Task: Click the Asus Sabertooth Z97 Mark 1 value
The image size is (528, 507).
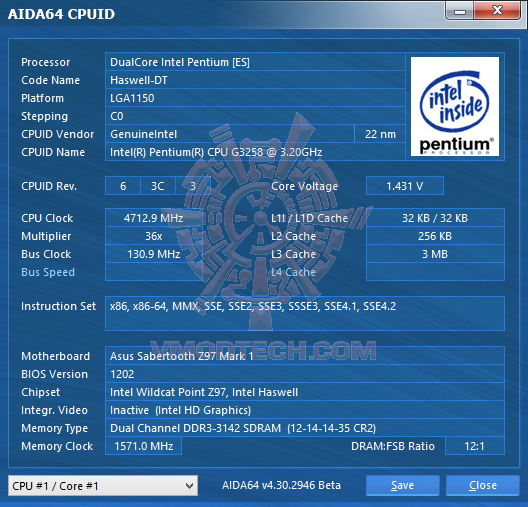Action: pyautogui.click(x=305, y=356)
